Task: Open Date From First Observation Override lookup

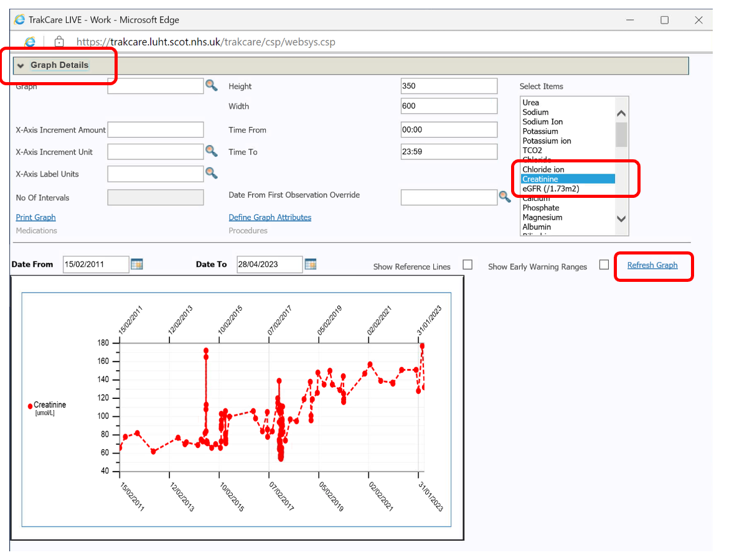Action: (504, 197)
